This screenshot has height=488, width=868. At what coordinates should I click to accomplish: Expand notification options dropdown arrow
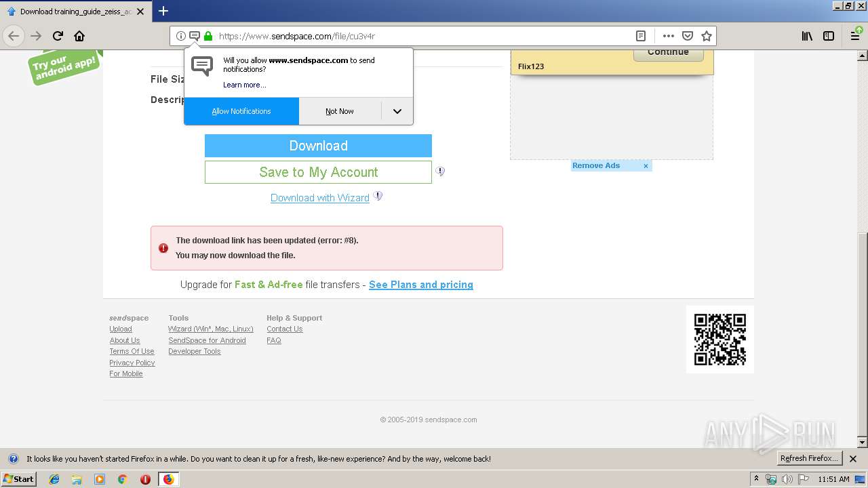coord(397,111)
